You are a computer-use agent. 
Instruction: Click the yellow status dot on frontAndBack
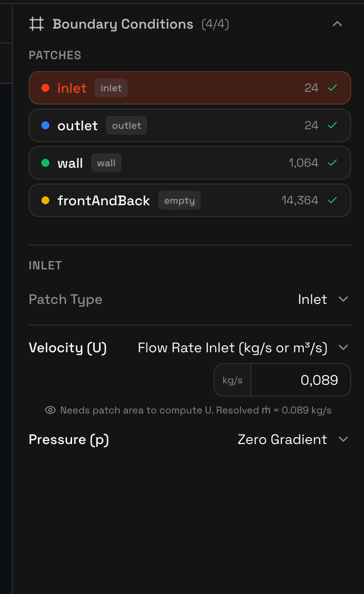[x=44, y=200]
